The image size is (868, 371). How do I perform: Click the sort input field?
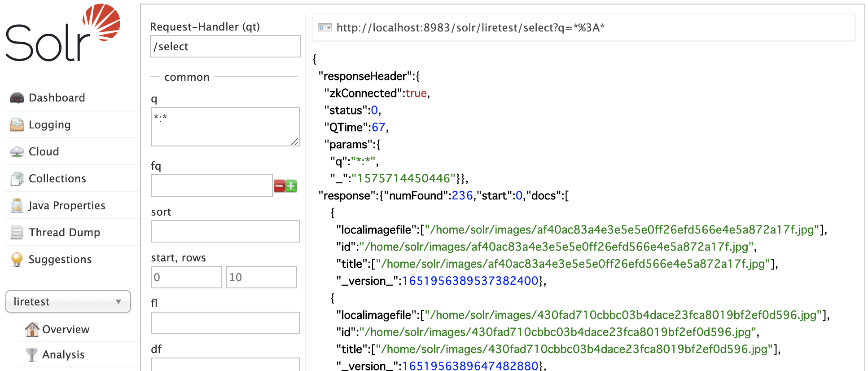225,231
